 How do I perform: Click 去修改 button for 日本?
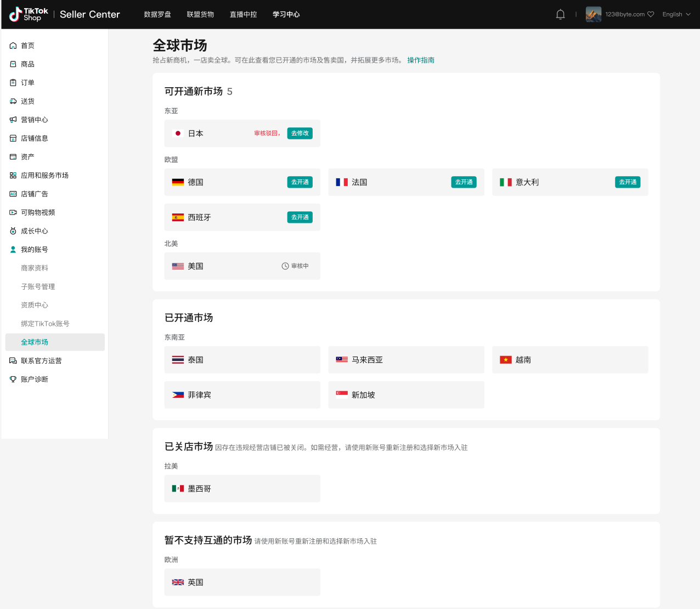(300, 133)
